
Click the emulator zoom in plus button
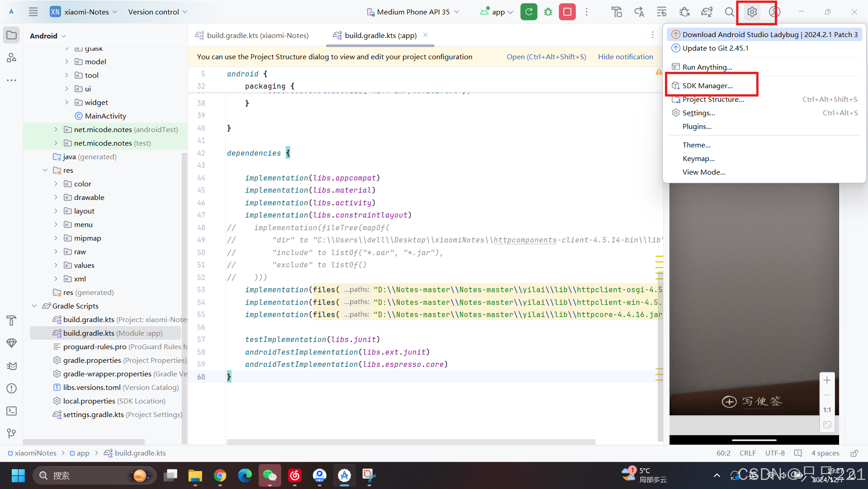(827, 380)
